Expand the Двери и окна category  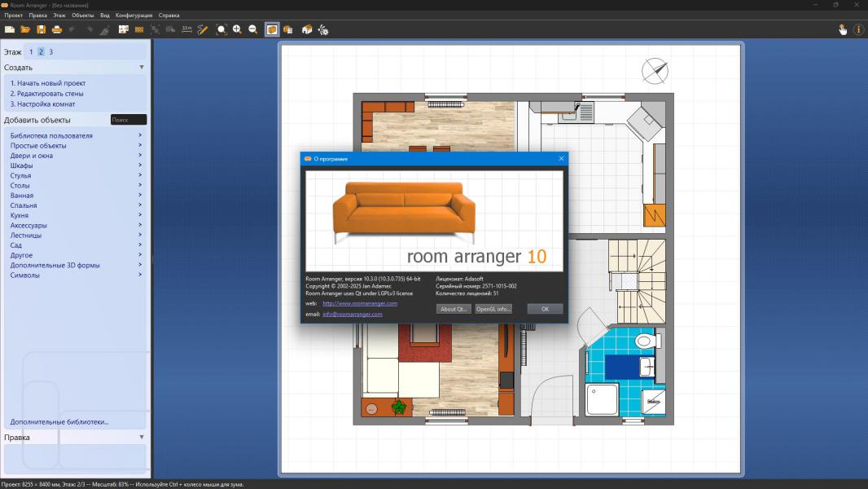[x=32, y=156]
